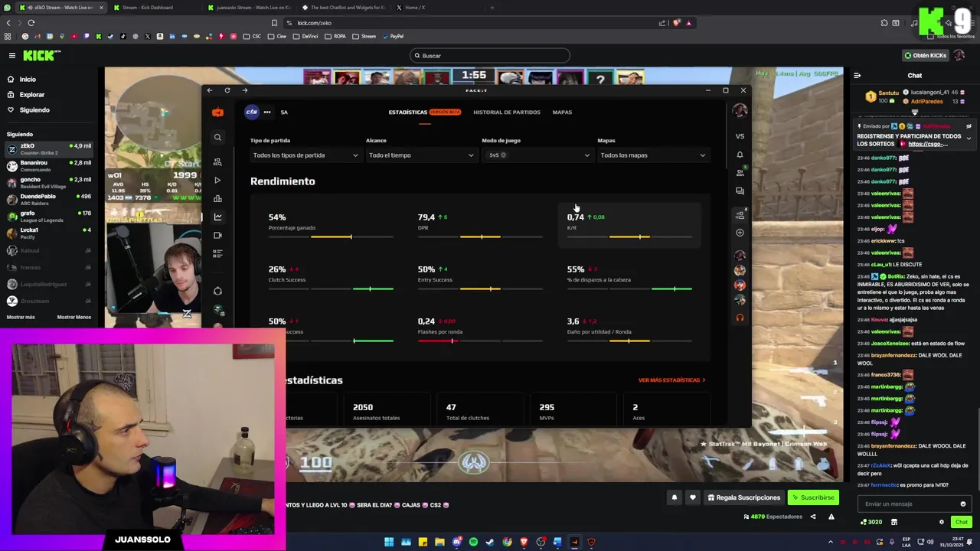The width and height of the screenshot is (980, 551).
Task: Open FACEIT matchmaking finder icon in sidebar
Action: tap(217, 162)
